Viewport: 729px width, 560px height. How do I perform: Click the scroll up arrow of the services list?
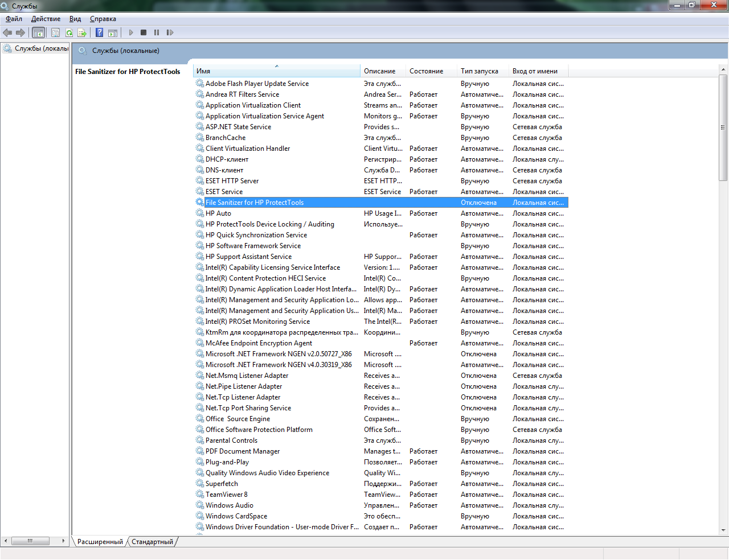723,69
